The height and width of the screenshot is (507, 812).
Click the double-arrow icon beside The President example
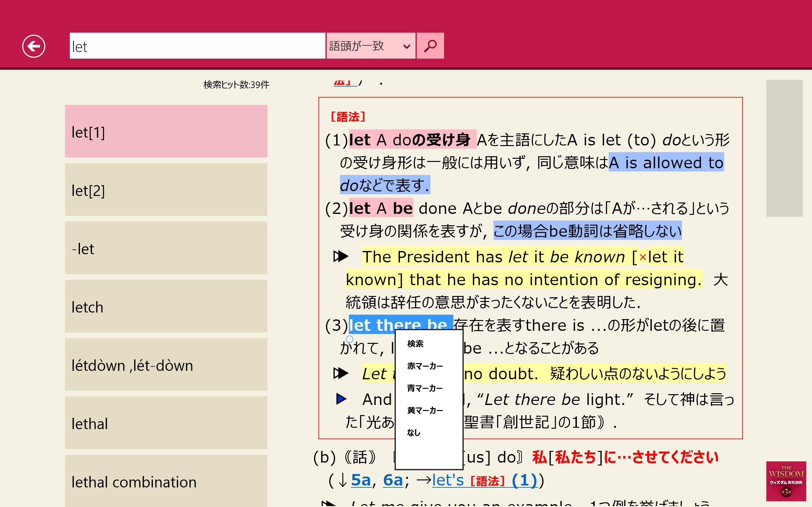click(341, 257)
